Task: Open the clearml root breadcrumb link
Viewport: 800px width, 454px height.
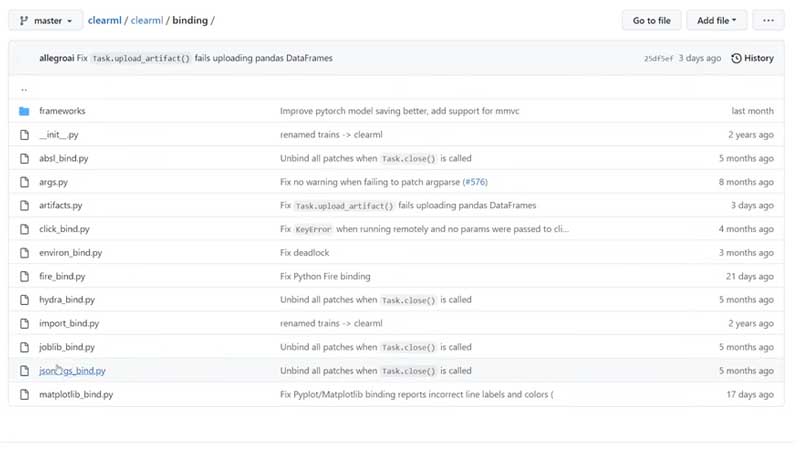Action: click(x=105, y=20)
